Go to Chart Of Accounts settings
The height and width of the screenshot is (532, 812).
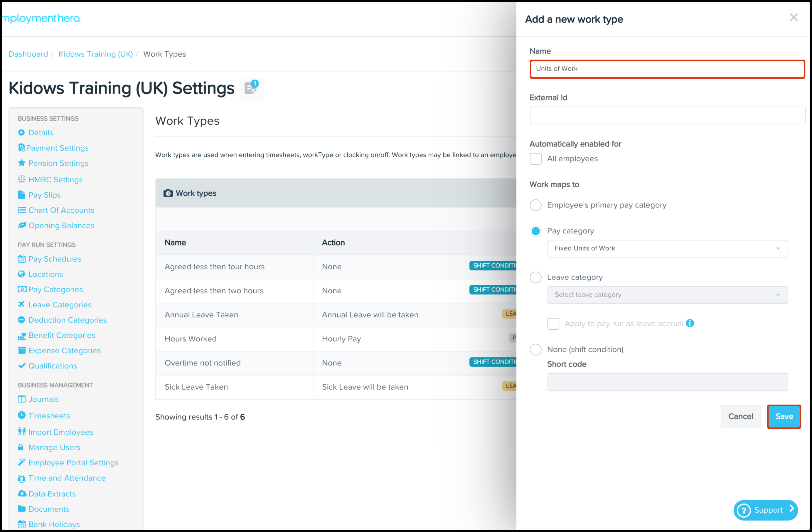coord(61,210)
